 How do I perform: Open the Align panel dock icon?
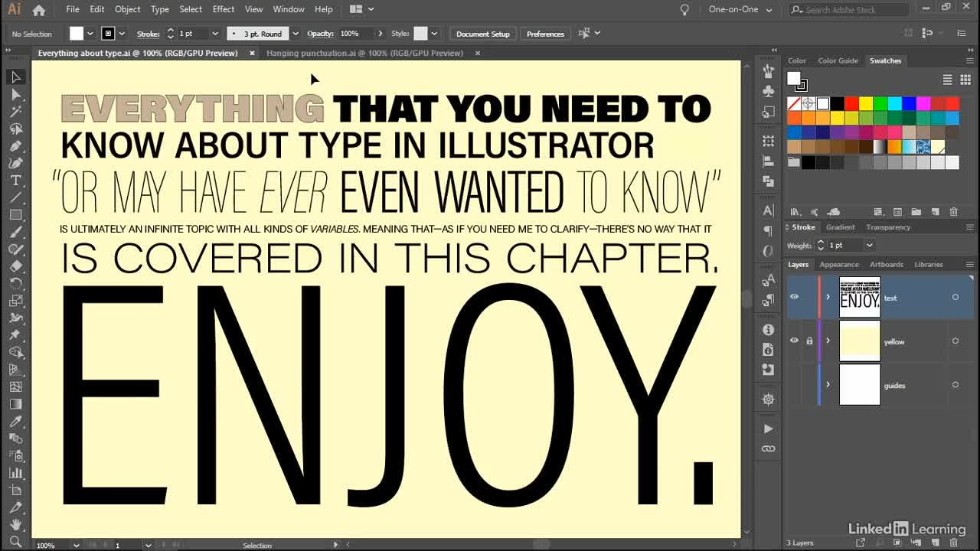click(x=769, y=161)
